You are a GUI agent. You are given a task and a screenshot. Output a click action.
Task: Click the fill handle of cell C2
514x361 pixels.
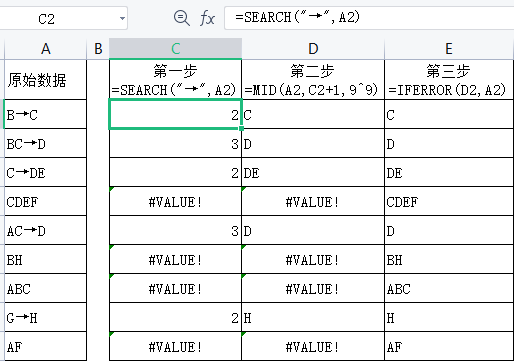pyautogui.click(x=241, y=128)
